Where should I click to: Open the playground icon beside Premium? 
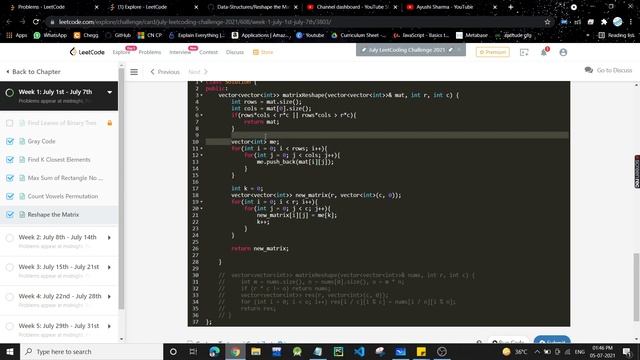524,52
